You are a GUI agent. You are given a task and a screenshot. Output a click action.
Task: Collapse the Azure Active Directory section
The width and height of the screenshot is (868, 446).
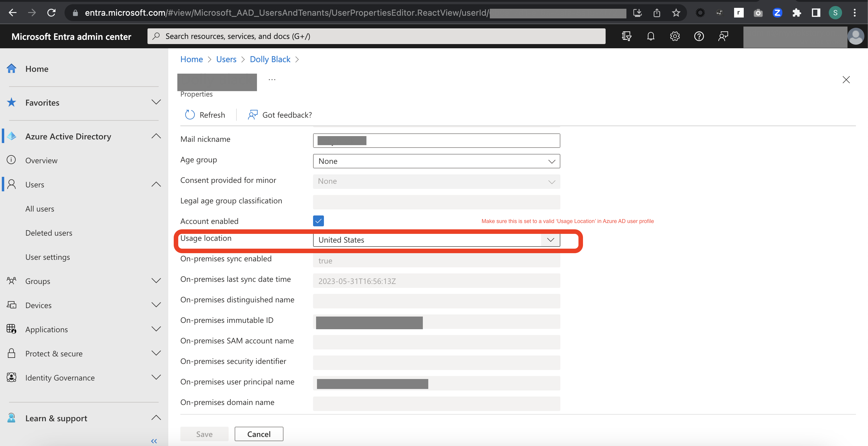(156, 136)
